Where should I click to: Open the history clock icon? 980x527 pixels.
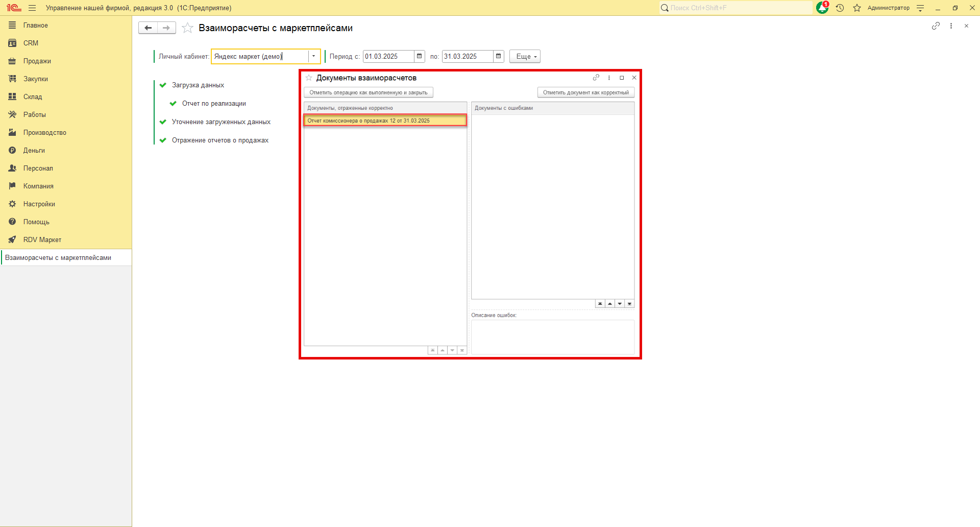(840, 8)
